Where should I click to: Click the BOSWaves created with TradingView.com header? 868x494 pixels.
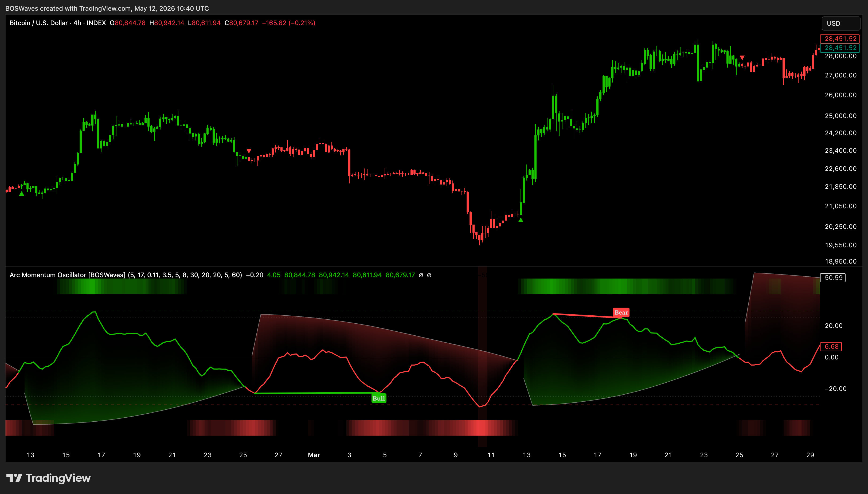(x=107, y=8)
